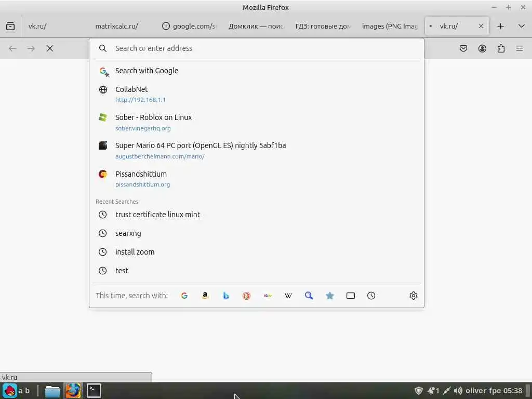Search this time with DuckDuckGo icon
This screenshot has height=399, width=532.
246,296
